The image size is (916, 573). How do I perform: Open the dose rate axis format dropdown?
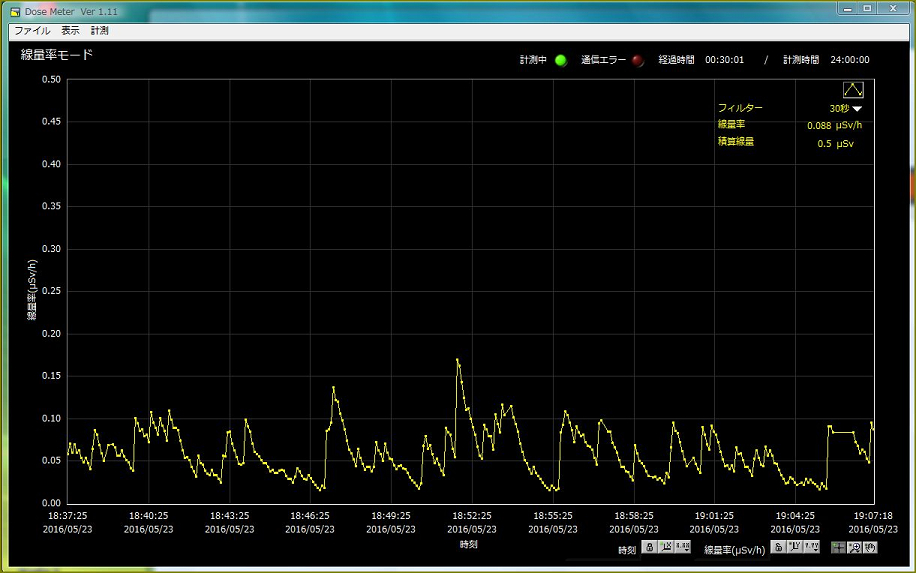(812, 547)
